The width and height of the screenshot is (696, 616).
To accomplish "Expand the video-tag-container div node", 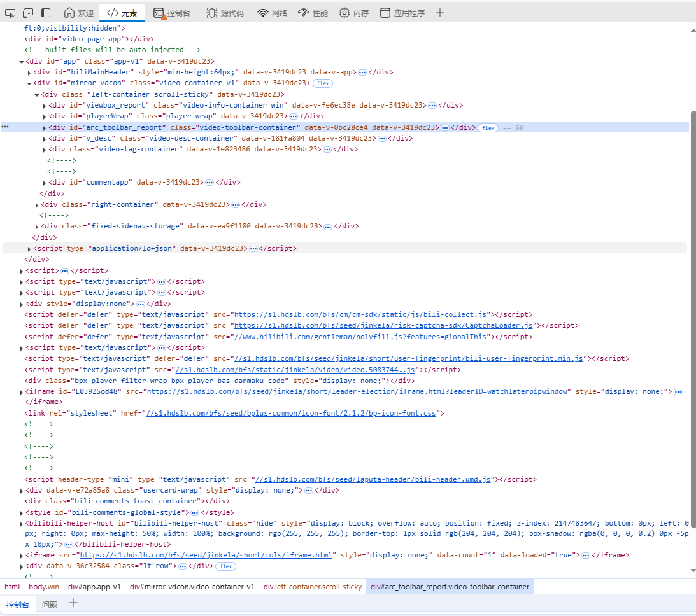I will tap(45, 150).
